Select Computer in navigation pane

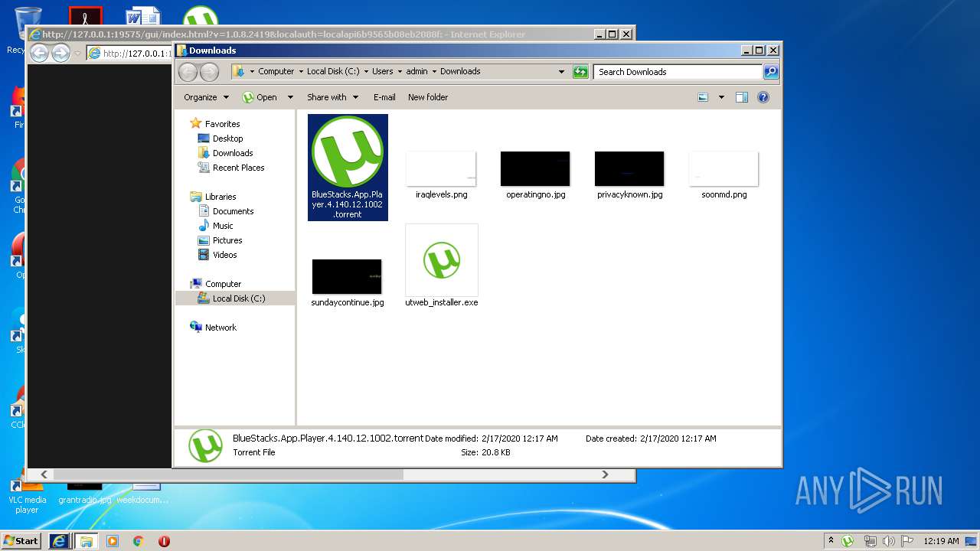[223, 284]
